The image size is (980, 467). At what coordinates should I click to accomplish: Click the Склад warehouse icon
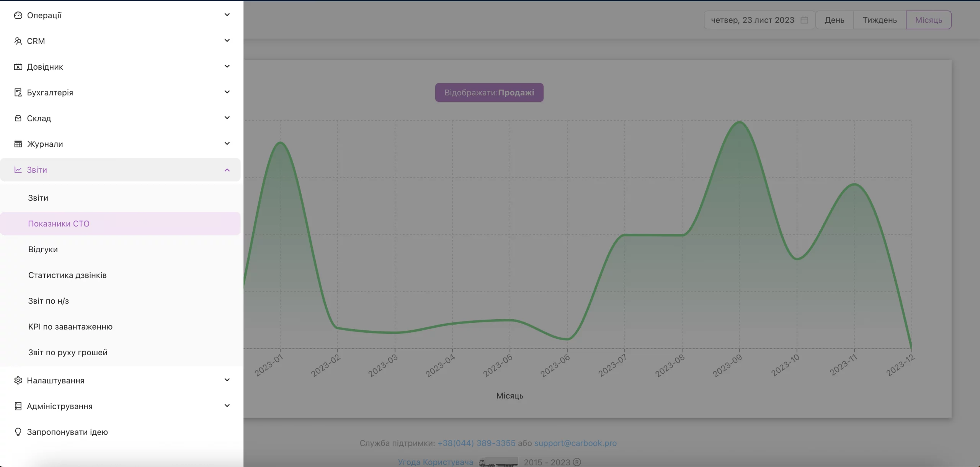pyautogui.click(x=18, y=118)
